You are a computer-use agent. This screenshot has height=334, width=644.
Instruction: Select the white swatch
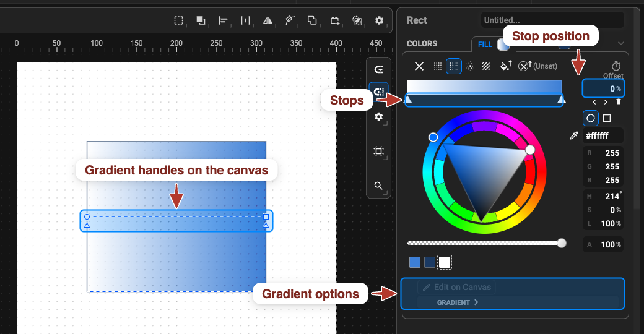point(445,262)
